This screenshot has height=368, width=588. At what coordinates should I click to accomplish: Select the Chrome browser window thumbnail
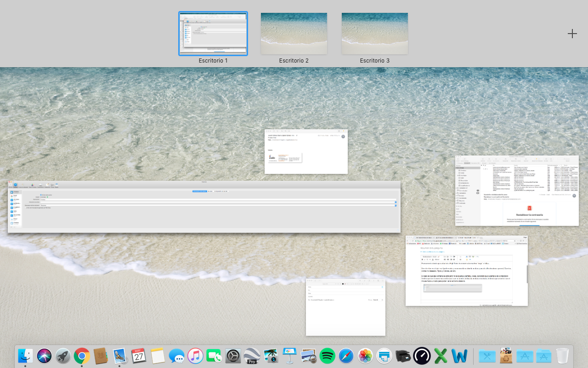pyautogui.click(x=466, y=270)
